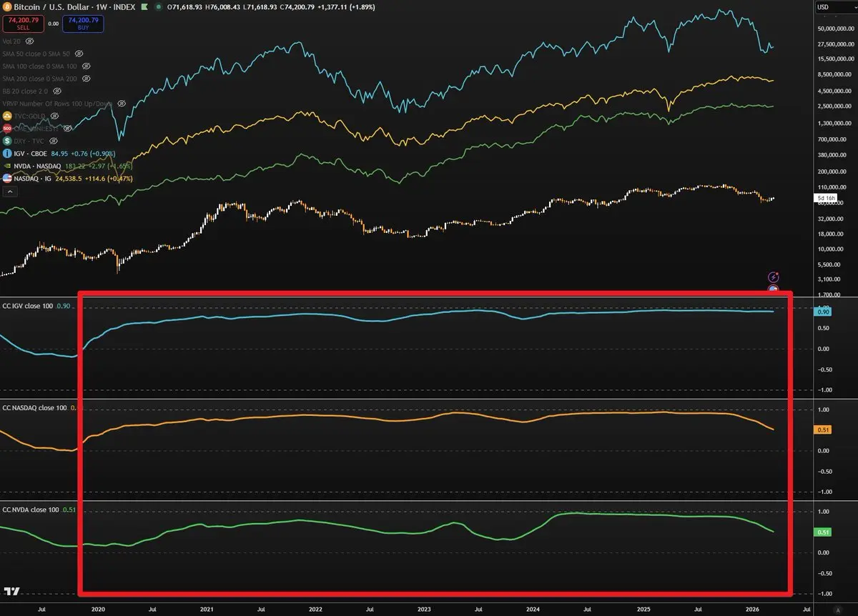Click the blue 0.90 value tag

pyautogui.click(x=823, y=312)
